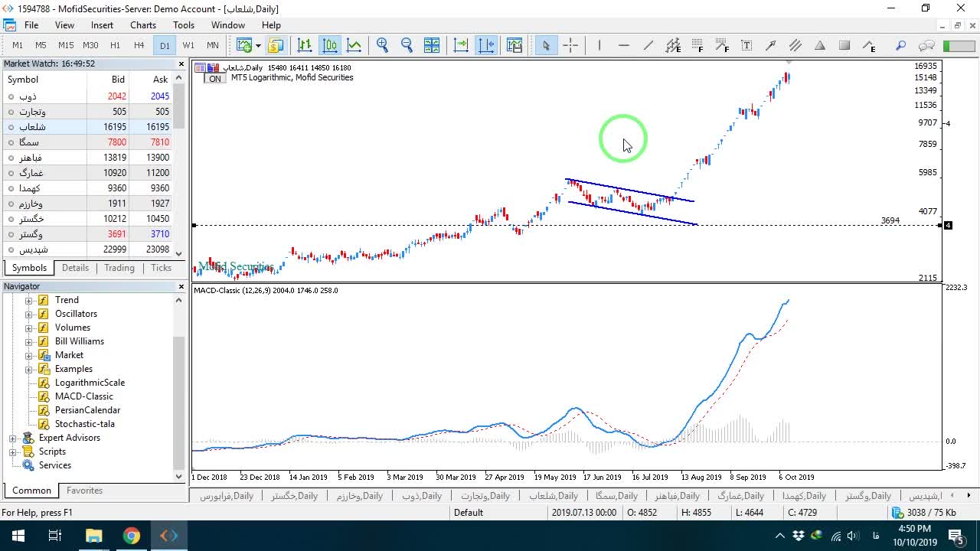Open the Charts menu
Image resolution: width=980 pixels, height=551 pixels.
tap(143, 25)
